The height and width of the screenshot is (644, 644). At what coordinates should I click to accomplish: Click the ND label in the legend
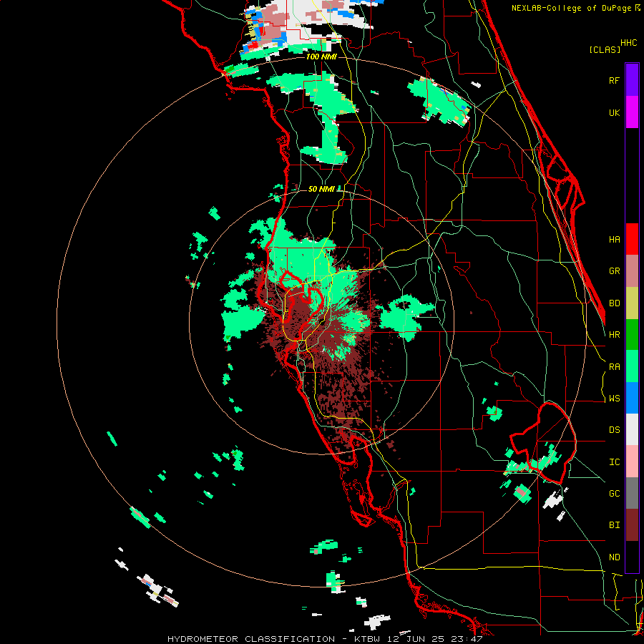(x=614, y=557)
